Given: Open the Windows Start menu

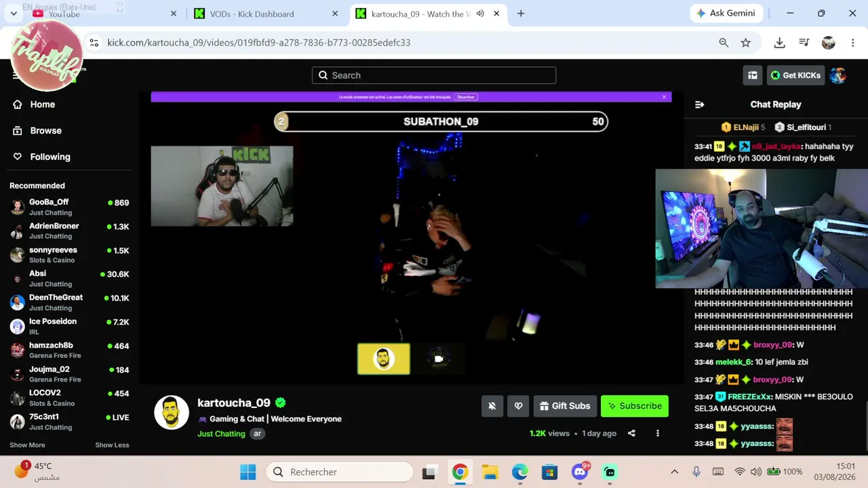Looking at the screenshot, I should (248, 472).
